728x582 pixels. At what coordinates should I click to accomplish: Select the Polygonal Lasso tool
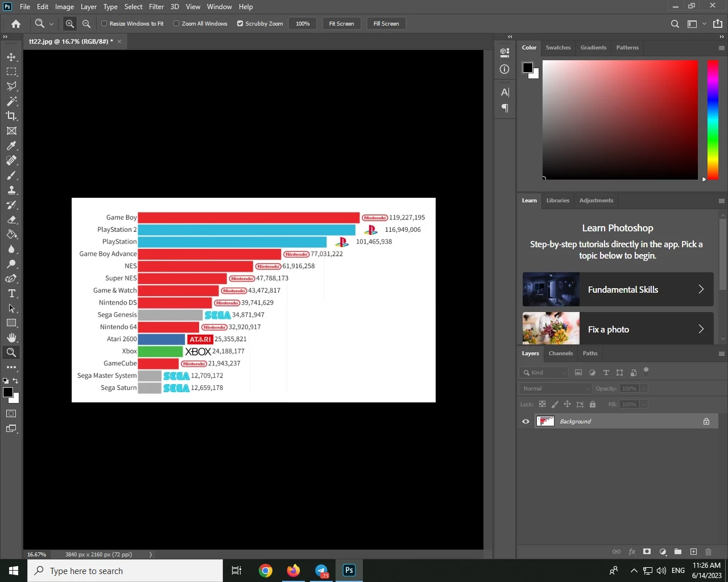pos(11,86)
